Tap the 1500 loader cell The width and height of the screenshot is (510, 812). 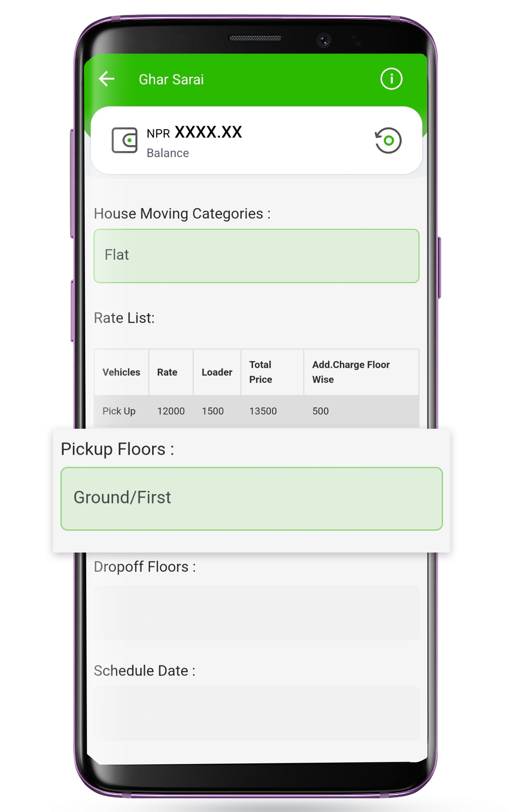coord(213,411)
